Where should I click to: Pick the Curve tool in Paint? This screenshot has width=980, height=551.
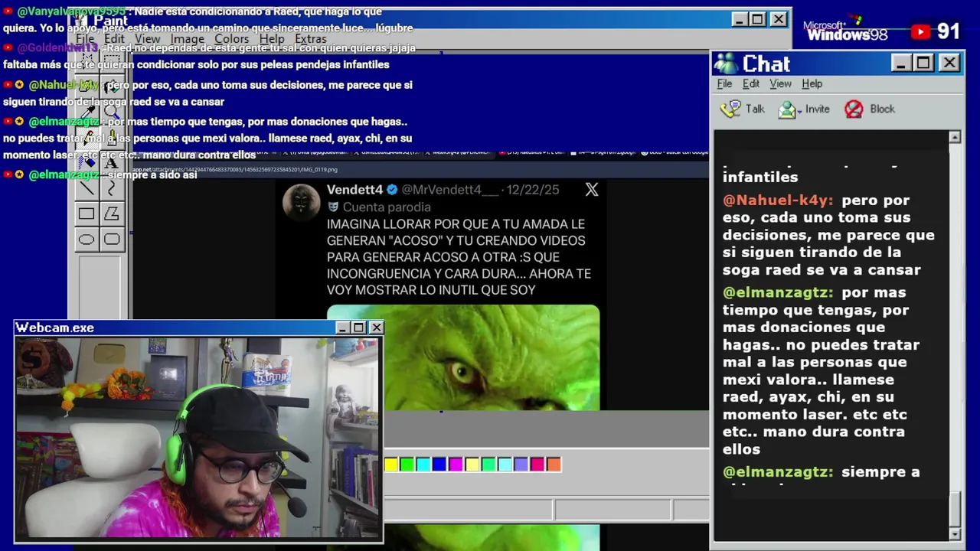[x=112, y=188]
